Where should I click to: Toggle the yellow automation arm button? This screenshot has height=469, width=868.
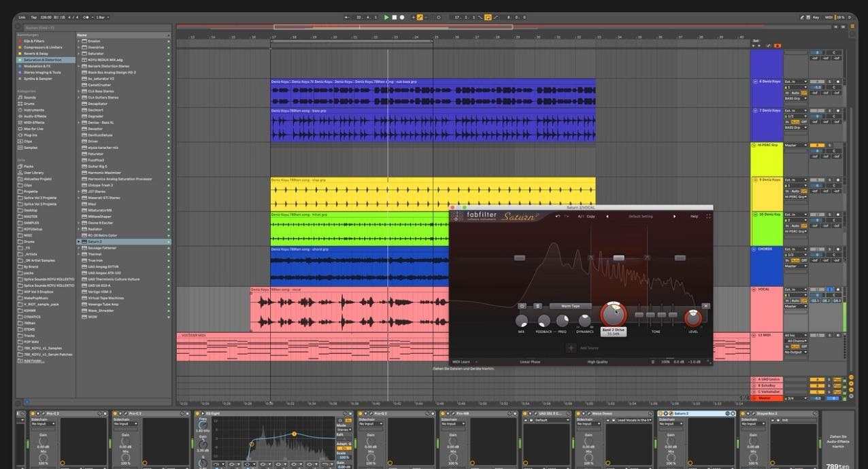420,17
